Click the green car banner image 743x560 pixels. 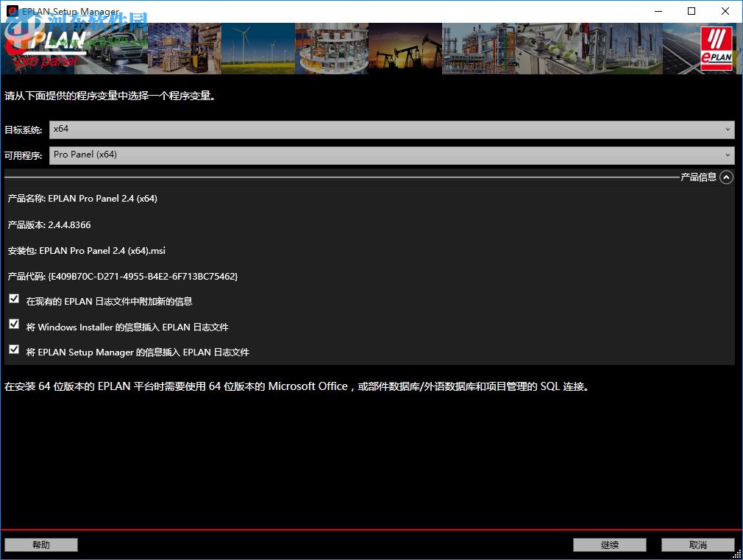[x=114, y=48]
